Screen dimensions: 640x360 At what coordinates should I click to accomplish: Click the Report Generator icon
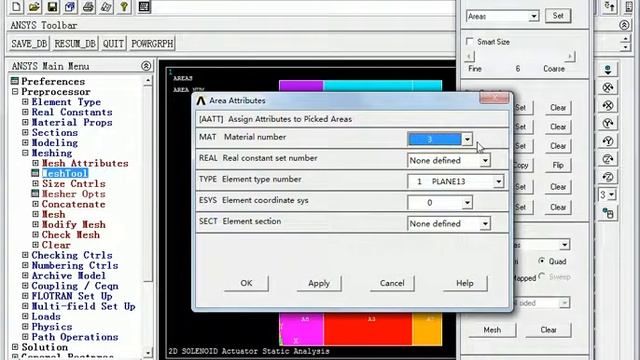click(106, 7)
